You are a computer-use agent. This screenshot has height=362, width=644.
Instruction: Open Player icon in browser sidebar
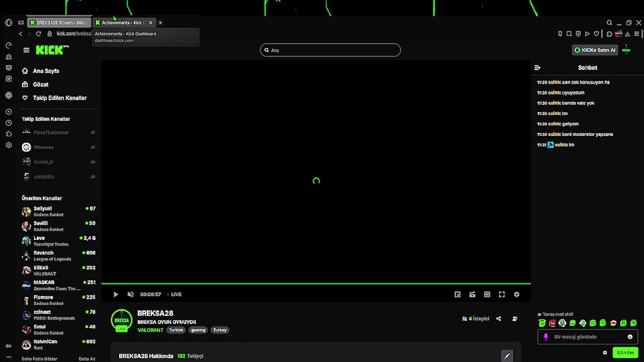(x=9, y=112)
